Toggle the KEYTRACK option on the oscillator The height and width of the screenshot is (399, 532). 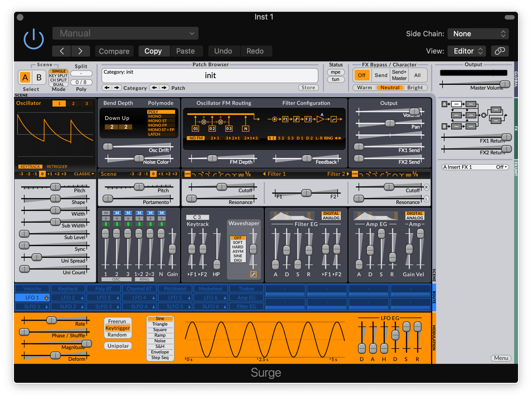30,167
